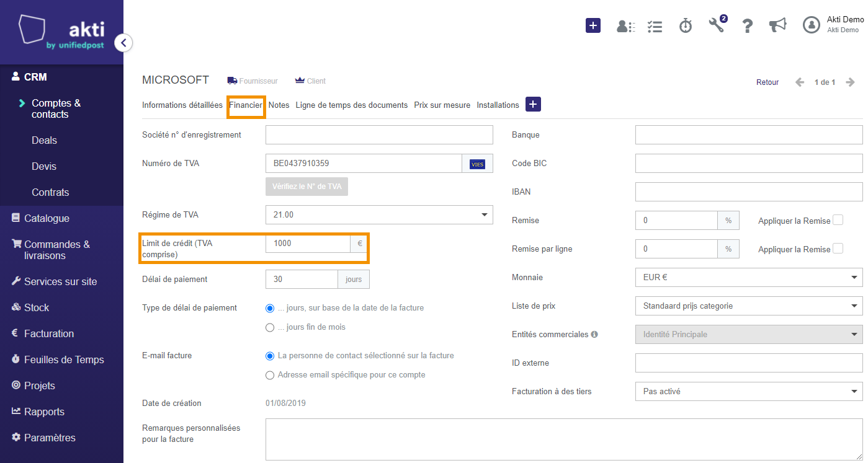Screen dimensions: 868x463
Task: Open the Monnaie dropdown
Action: (749, 277)
